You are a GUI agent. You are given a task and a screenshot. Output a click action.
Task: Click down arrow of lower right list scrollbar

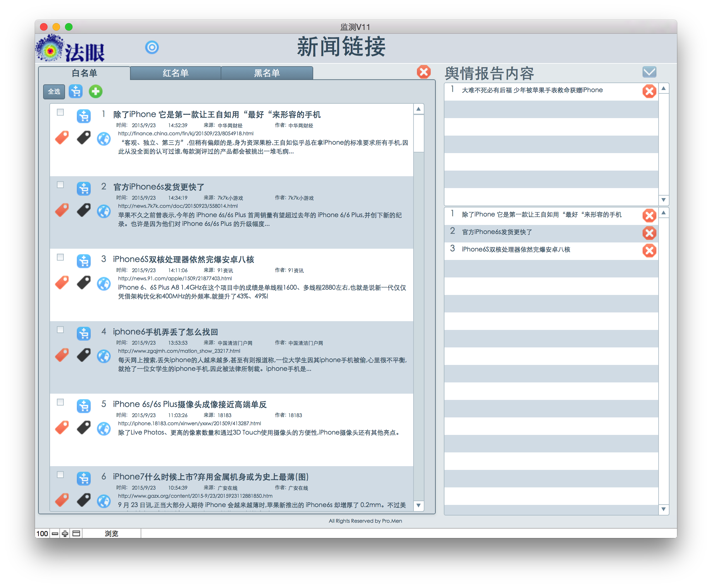(x=664, y=509)
